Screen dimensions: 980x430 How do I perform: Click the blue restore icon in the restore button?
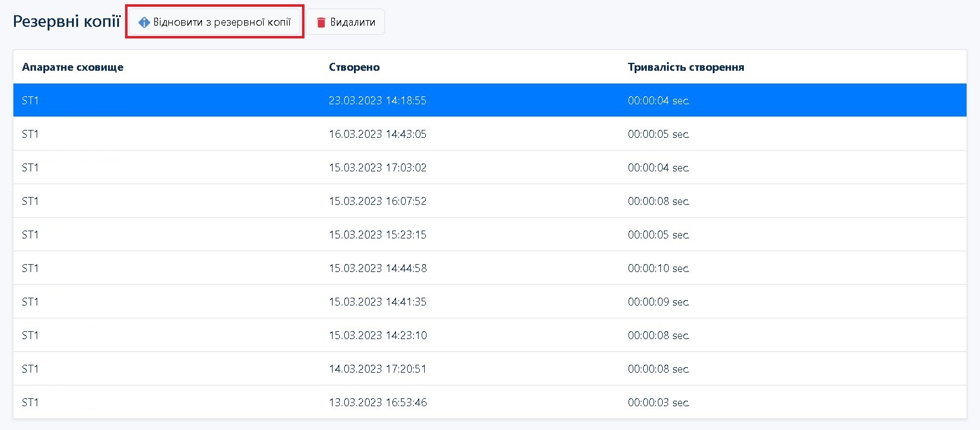[144, 23]
